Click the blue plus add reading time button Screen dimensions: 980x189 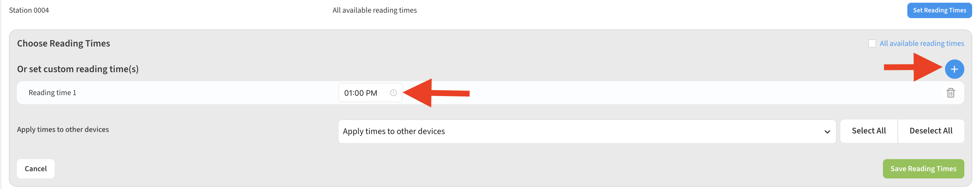tap(954, 69)
